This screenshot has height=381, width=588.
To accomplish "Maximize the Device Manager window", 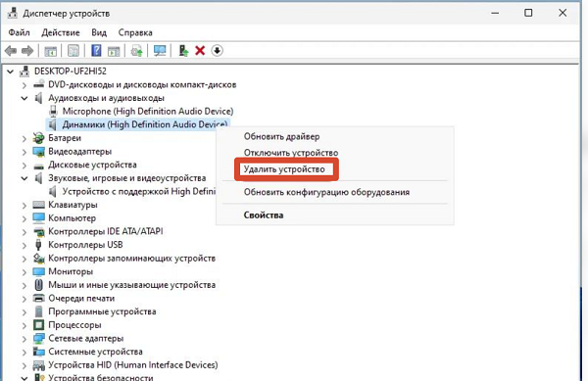I will tap(528, 13).
